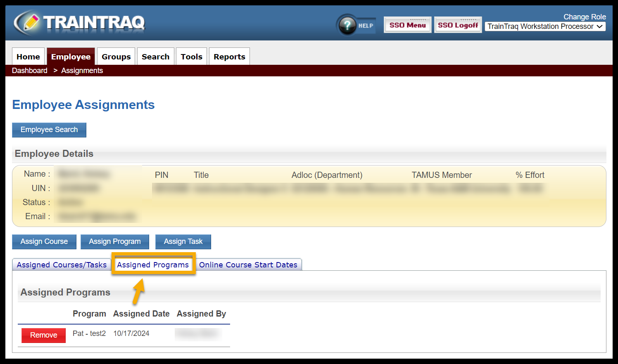Screen dimensions: 618x364
Task: Switch to Assigned Courses/Tasks tab
Action: tap(62, 265)
